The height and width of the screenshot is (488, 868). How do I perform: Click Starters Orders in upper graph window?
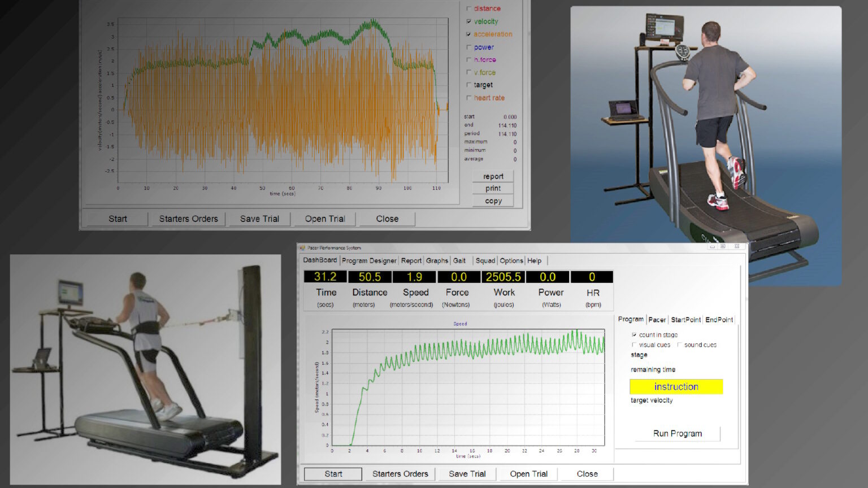188,219
